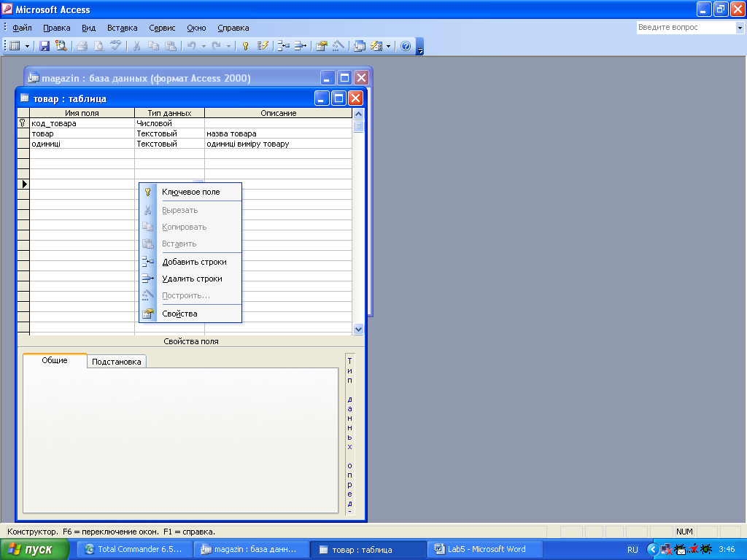Click the 'Имя поля' column header
This screenshot has width=747, height=560.
82,113
